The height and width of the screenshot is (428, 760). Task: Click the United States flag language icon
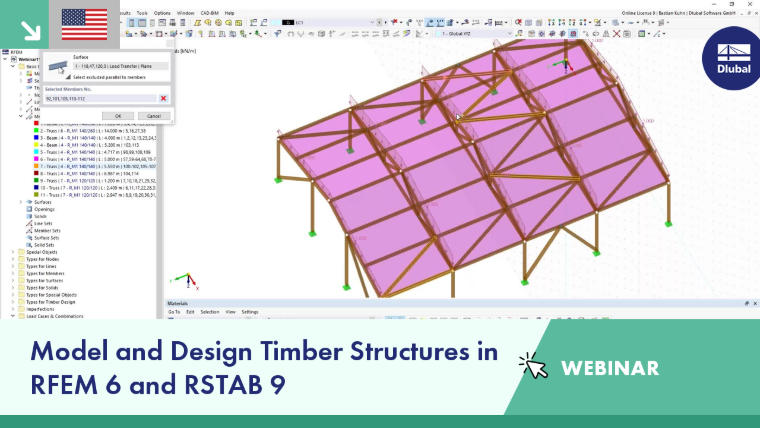(x=84, y=24)
